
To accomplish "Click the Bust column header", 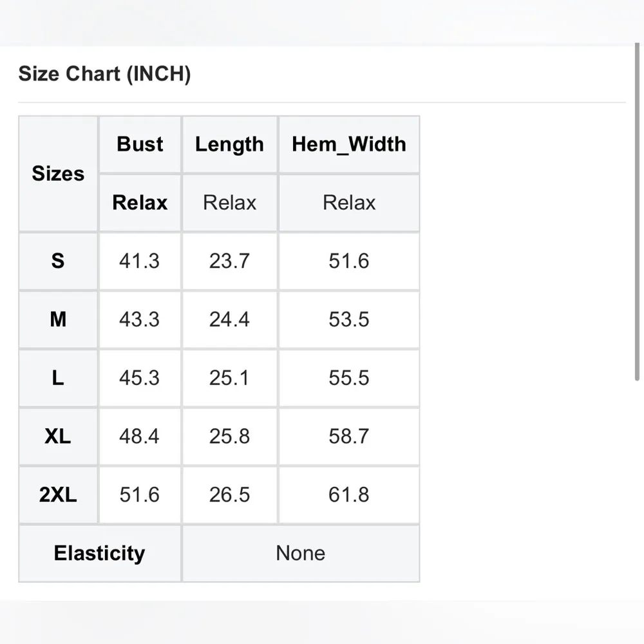I will pos(140,144).
